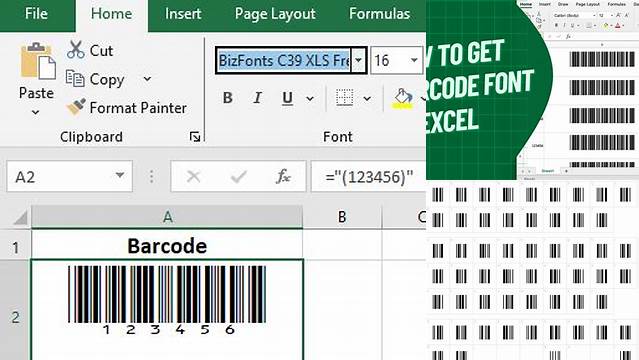Toggle Underline formatting
639x360 pixels.
click(x=287, y=98)
